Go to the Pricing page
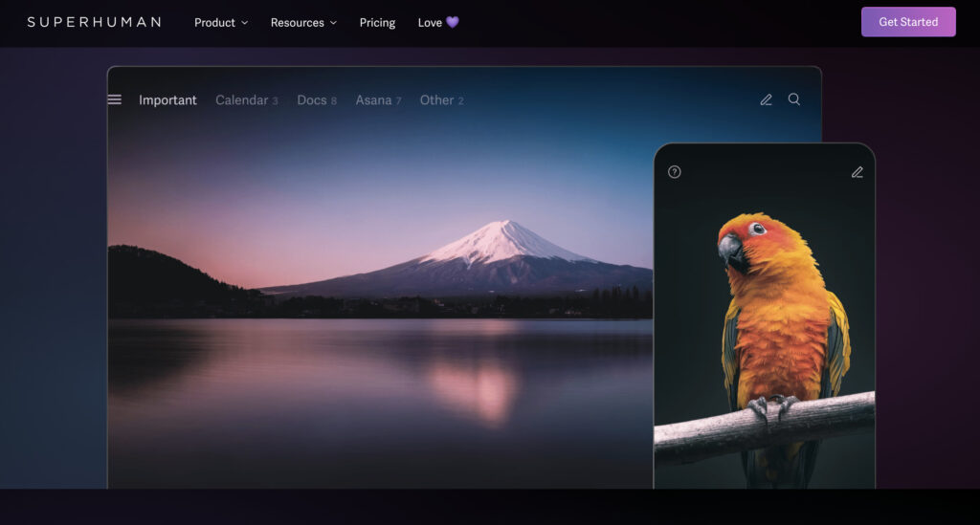980x525 pixels. click(377, 23)
